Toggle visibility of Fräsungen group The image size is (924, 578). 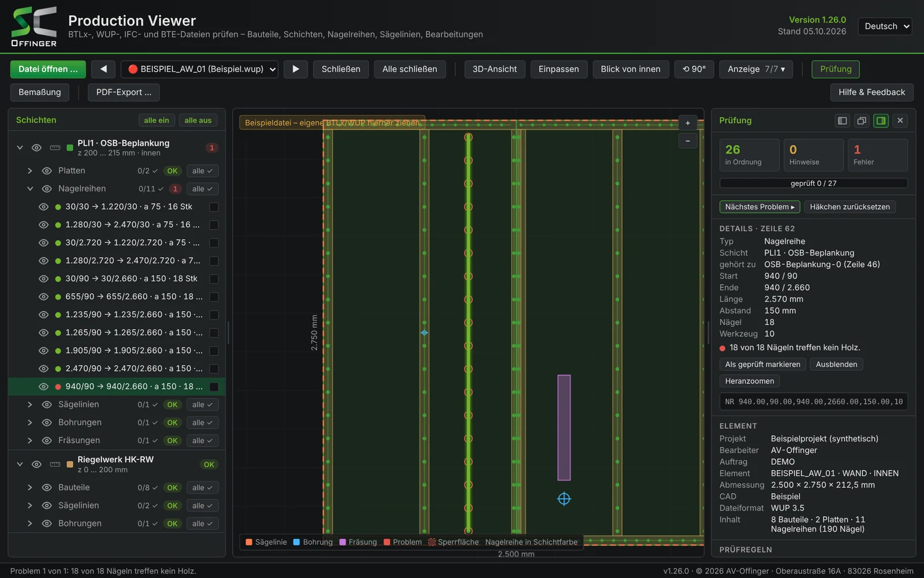click(x=47, y=440)
